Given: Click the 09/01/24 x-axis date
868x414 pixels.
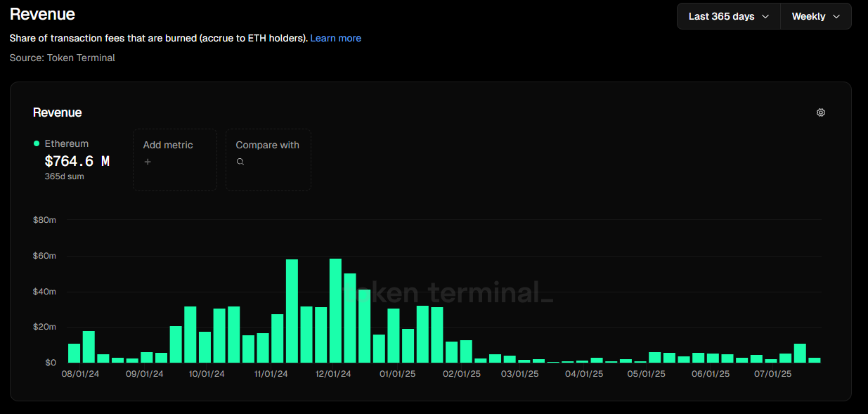Looking at the screenshot, I should tap(145, 374).
